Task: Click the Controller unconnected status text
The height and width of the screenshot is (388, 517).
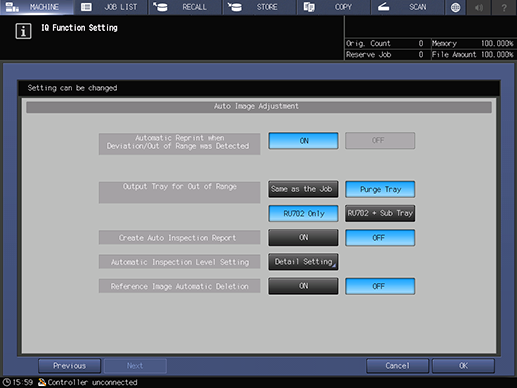Action: pyautogui.click(x=92, y=382)
